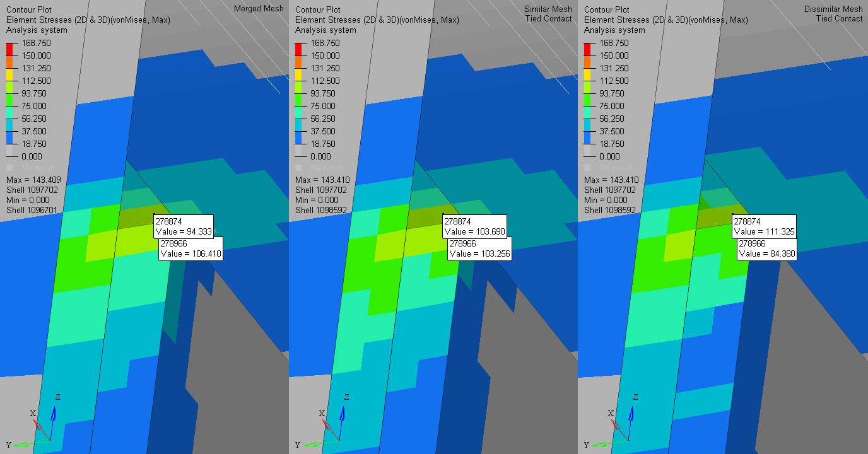The image size is (868, 454).
Task: Select the red legend band in Merged Mesh panel
Action: (x=10, y=49)
